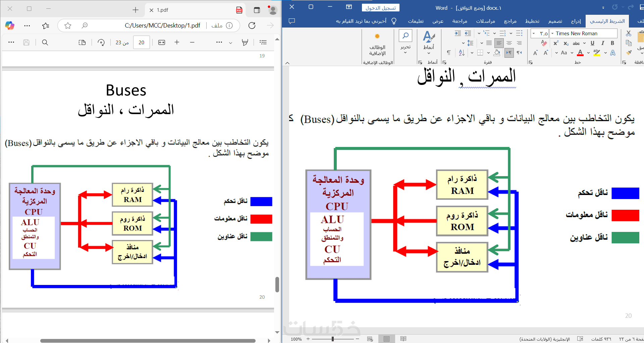The height and width of the screenshot is (343, 644).
Task: Click the Shading paint bucket icon
Action: (497, 53)
